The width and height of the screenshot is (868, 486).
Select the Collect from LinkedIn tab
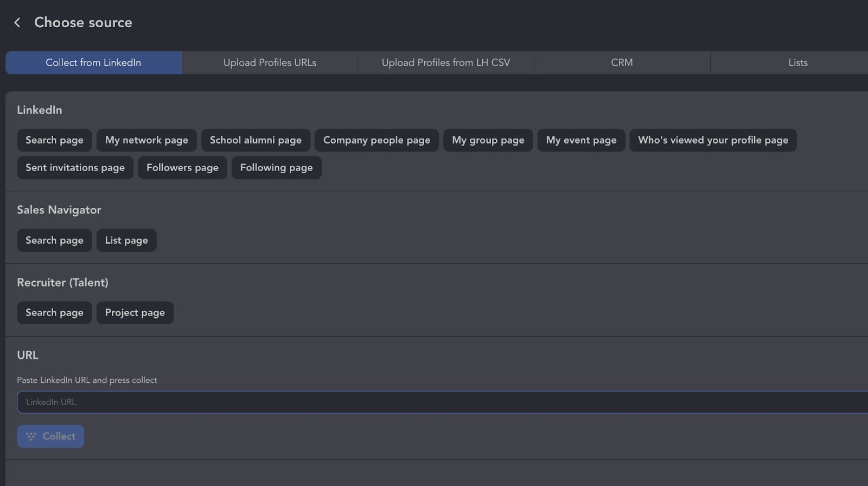click(93, 62)
